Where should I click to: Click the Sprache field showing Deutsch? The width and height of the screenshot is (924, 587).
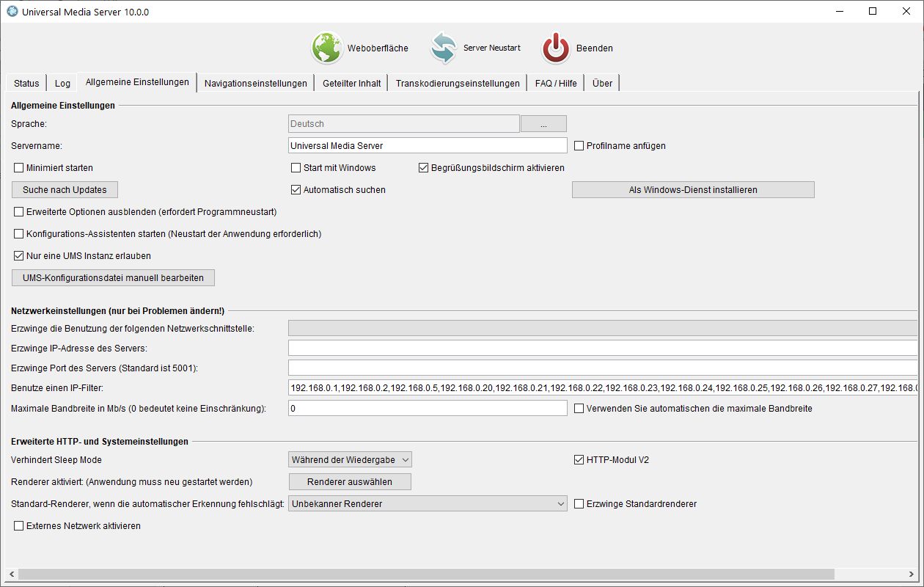click(404, 124)
